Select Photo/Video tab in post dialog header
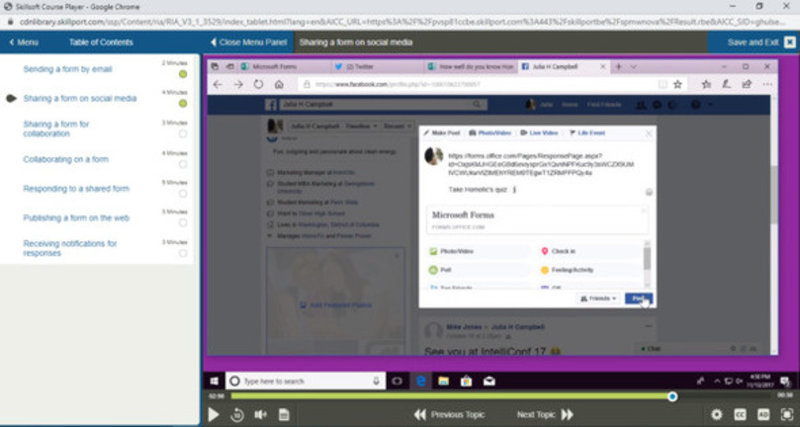This screenshot has width=800, height=427. pos(490,133)
